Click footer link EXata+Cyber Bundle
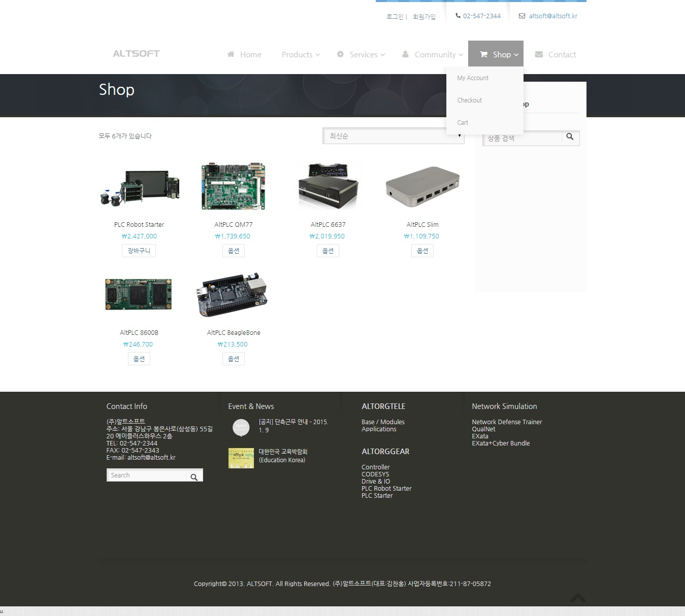 tap(501, 443)
